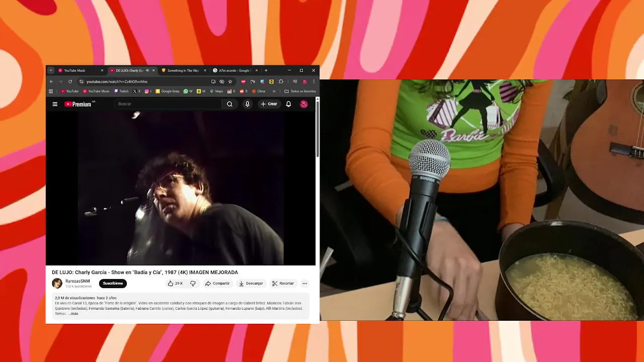Click the Recortar clip button

point(283,284)
